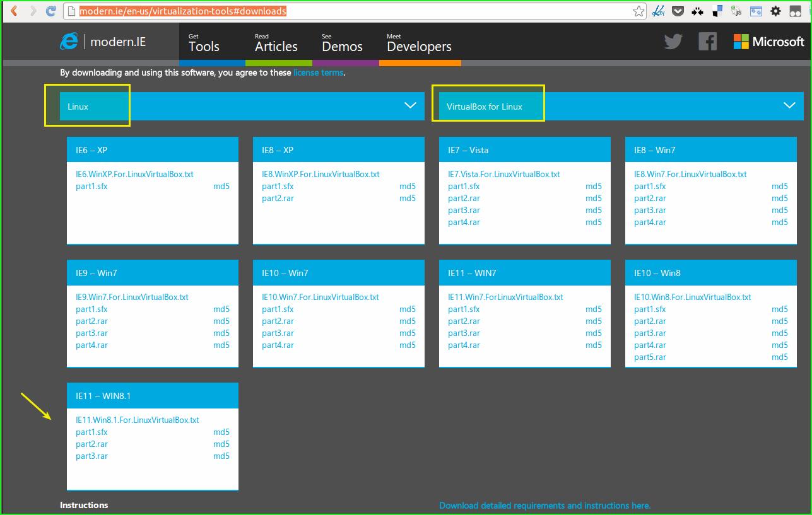This screenshot has height=515, width=812.
Task: Click the browser back arrow
Action: coord(14,11)
